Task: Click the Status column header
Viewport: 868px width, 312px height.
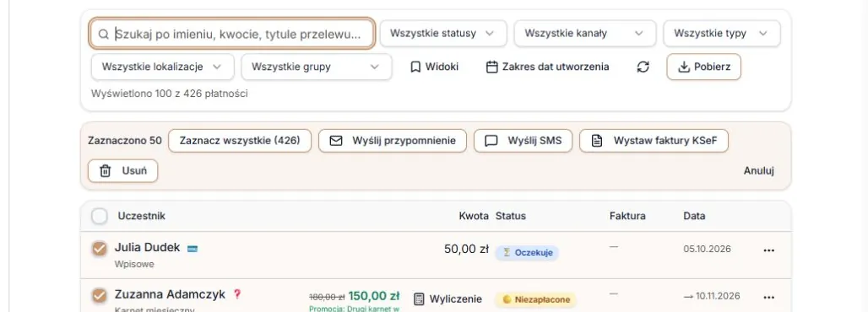Action: 510,216
